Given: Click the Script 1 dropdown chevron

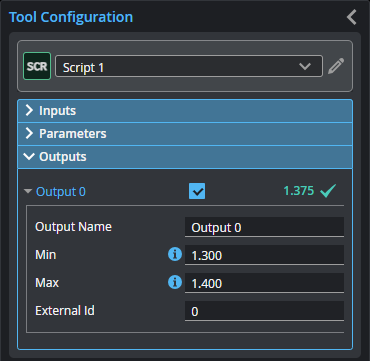Looking at the screenshot, I should click(x=305, y=66).
